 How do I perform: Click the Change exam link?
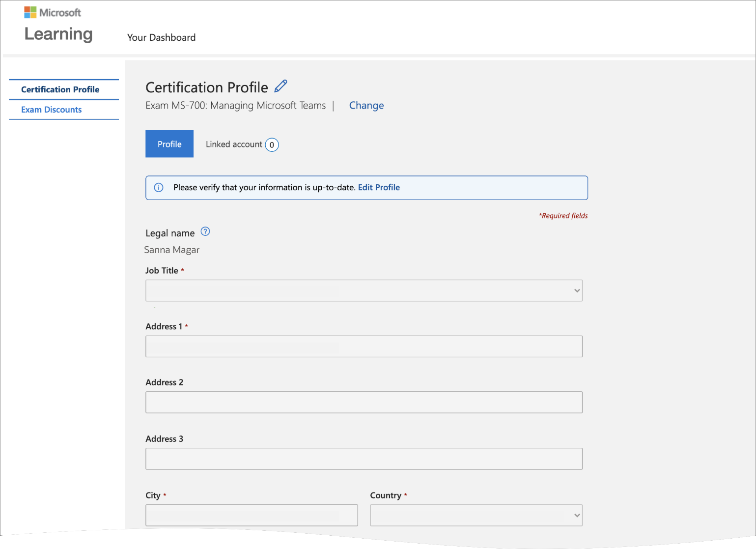[366, 105]
